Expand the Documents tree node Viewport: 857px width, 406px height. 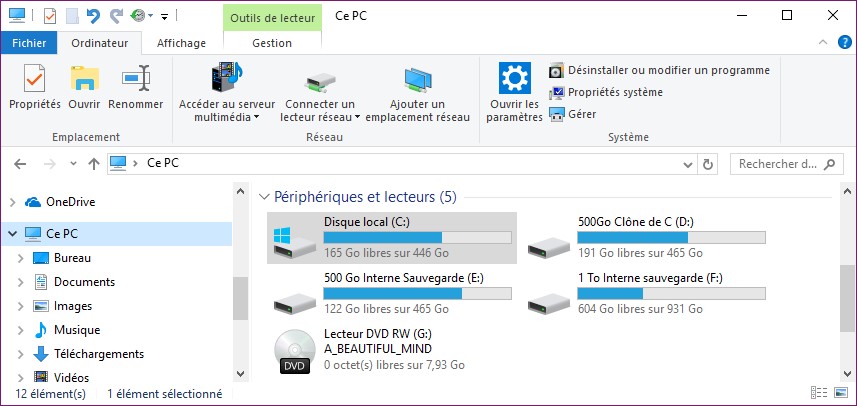pyautogui.click(x=20, y=282)
